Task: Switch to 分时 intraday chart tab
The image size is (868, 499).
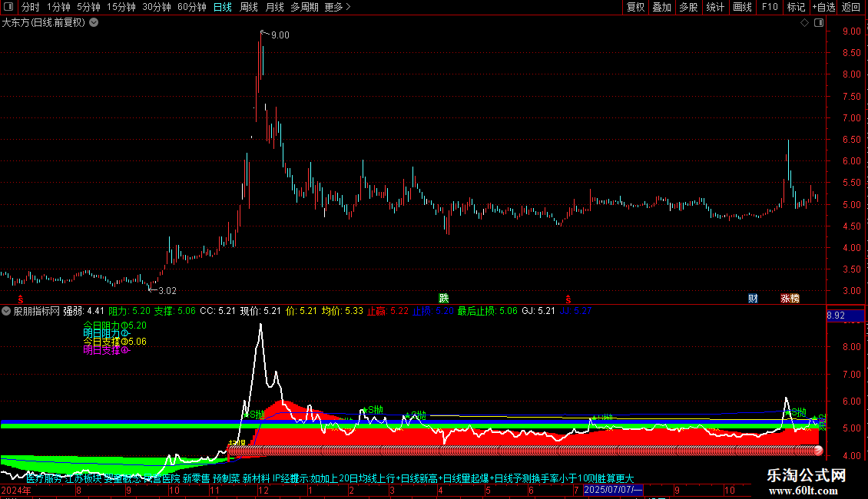Action: (30, 7)
